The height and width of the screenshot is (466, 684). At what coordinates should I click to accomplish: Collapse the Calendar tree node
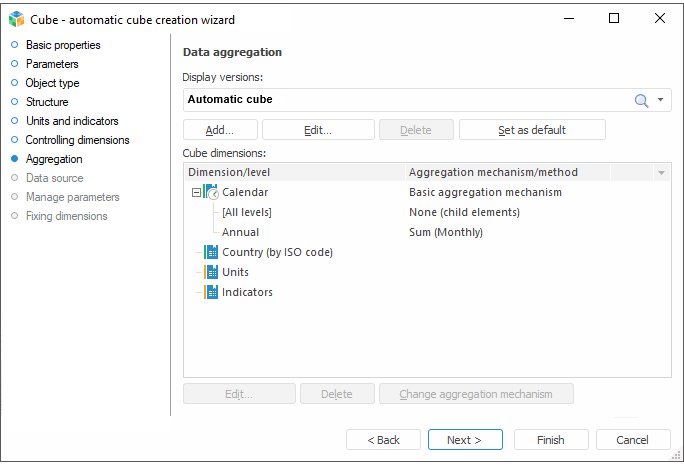(196, 192)
